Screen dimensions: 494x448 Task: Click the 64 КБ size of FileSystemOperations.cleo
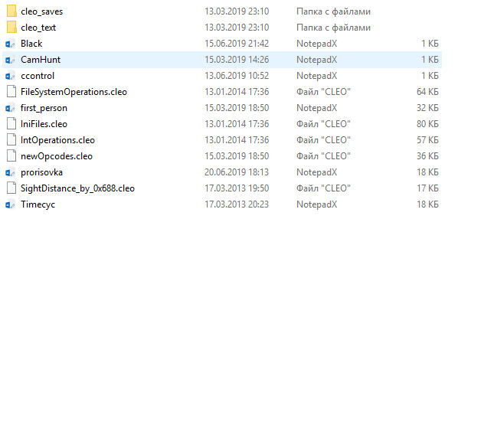click(427, 92)
